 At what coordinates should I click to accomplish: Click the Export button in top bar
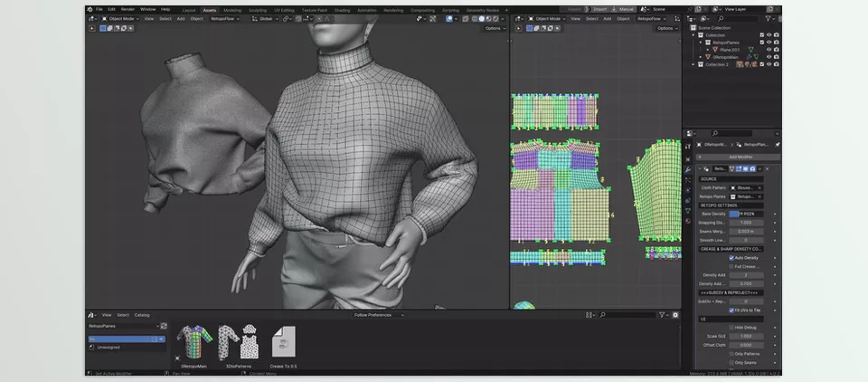click(575, 9)
